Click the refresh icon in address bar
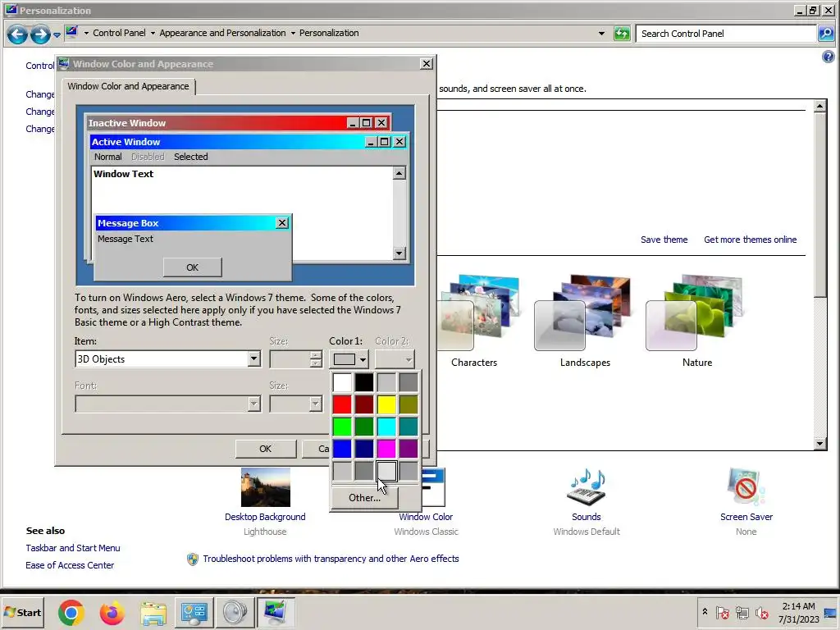 click(x=622, y=34)
